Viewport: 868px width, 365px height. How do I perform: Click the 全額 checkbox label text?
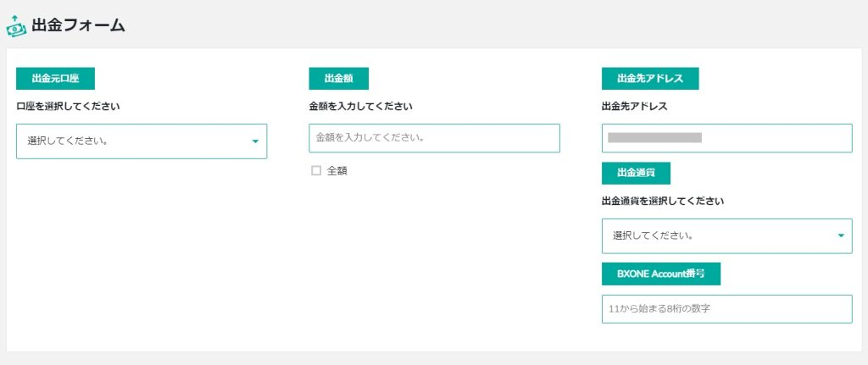337,170
